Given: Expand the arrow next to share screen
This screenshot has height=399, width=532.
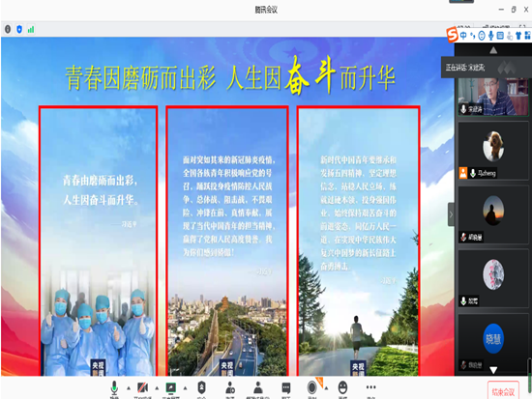Looking at the screenshot, I should click(x=185, y=387).
